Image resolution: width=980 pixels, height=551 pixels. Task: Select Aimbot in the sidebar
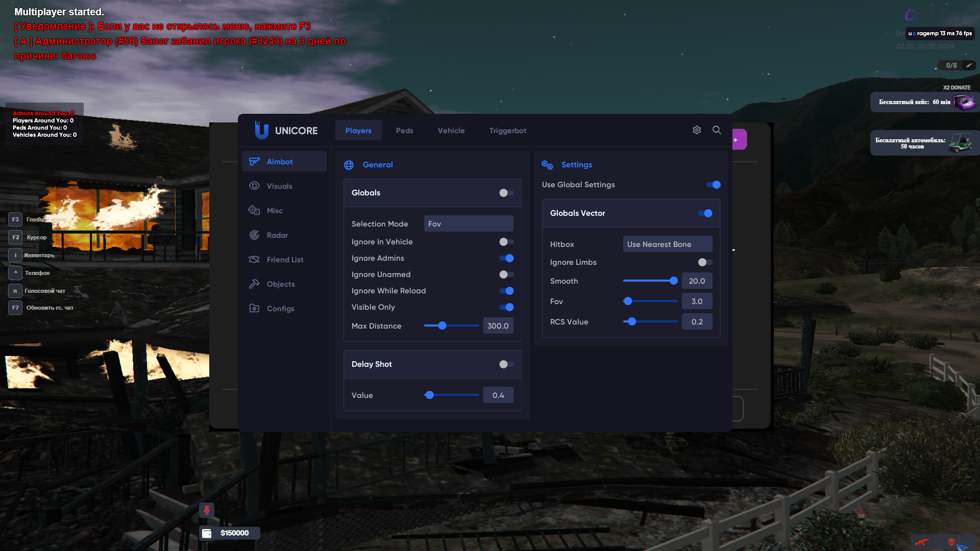coord(284,161)
